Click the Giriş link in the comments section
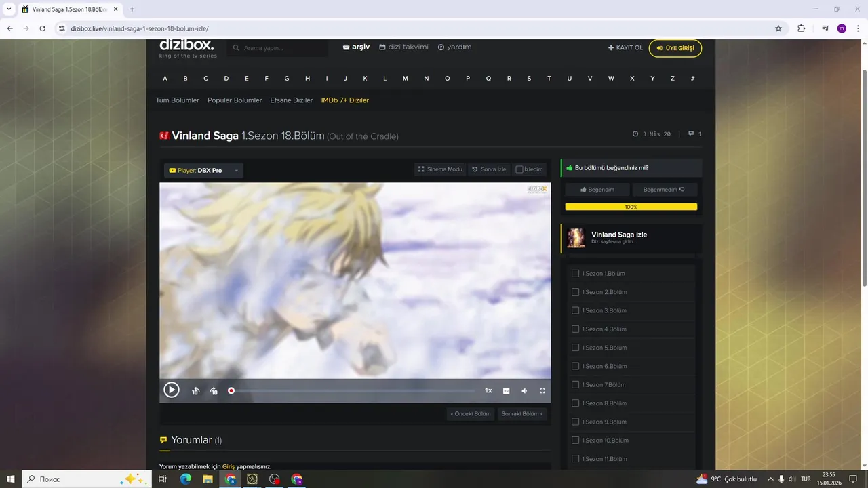Image resolution: width=868 pixels, height=488 pixels. tap(229, 466)
